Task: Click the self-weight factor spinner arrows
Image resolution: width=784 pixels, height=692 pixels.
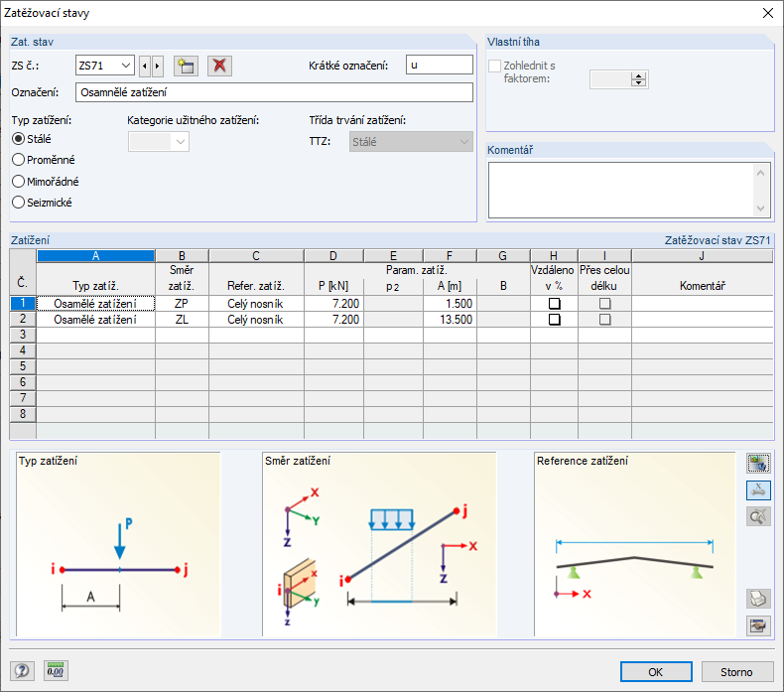Action: [638, 79]
